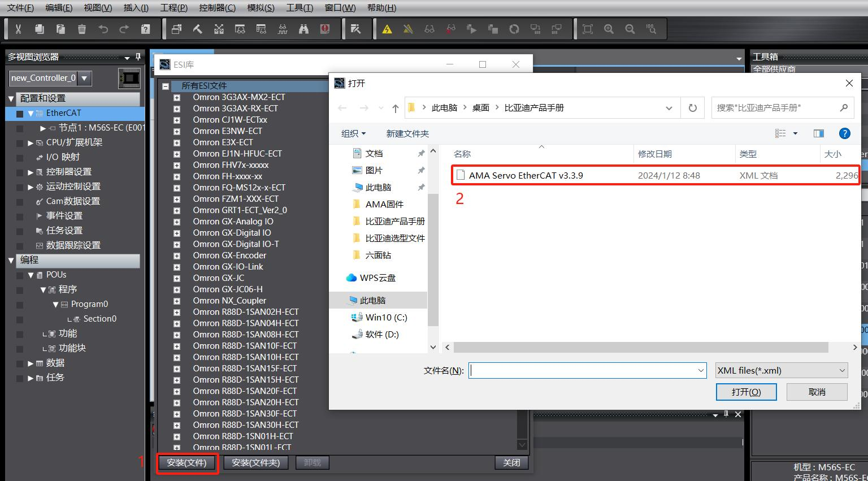Viewport: 868px width, 481px height.
Task: Click the 取消 button in Open dialog
Action: tap(817, 392)
